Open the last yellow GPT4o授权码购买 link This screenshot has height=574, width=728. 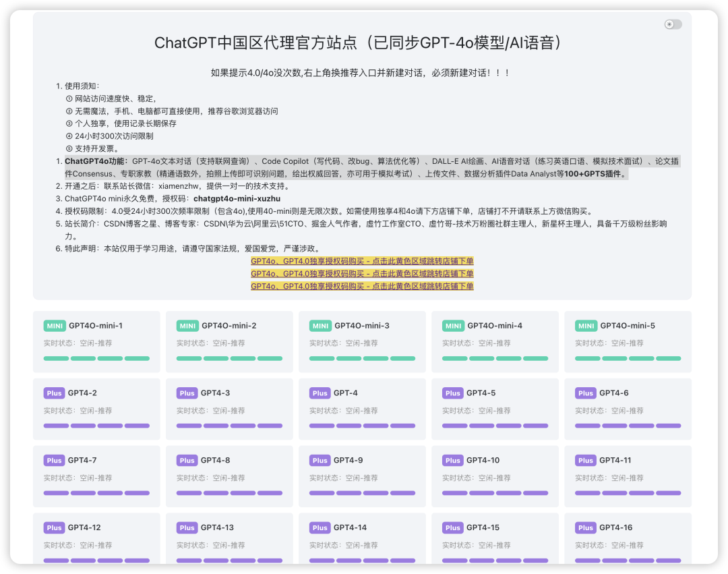(362, 286)
